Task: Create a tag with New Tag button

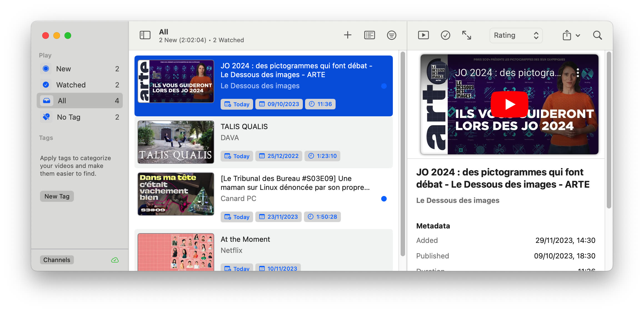Action: (57, 196)
